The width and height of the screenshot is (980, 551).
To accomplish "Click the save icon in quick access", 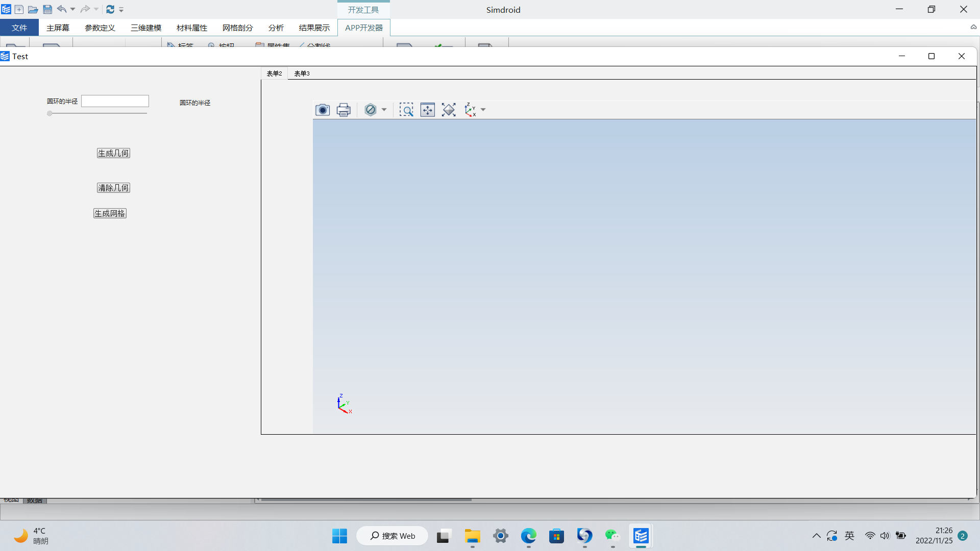I will click(47, 9).
